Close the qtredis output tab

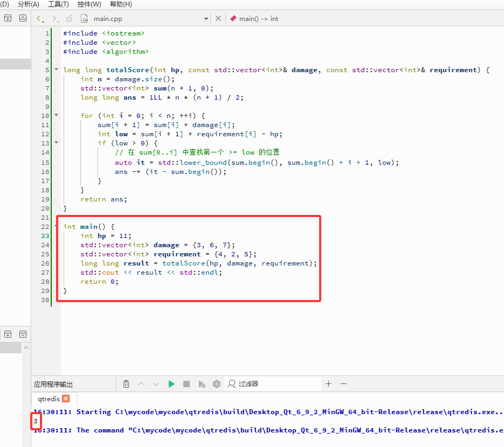pos(66,399)
